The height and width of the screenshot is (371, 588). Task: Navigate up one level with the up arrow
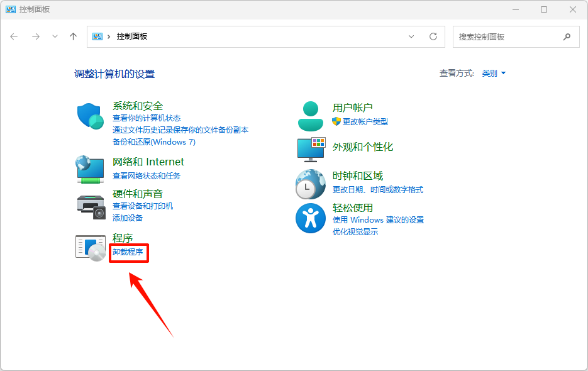[x=72, y=36]
